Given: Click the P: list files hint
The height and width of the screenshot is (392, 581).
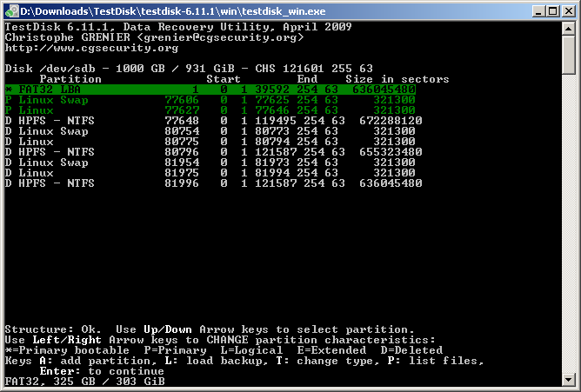Looking at the screenshot, I should tap(436, 361).
